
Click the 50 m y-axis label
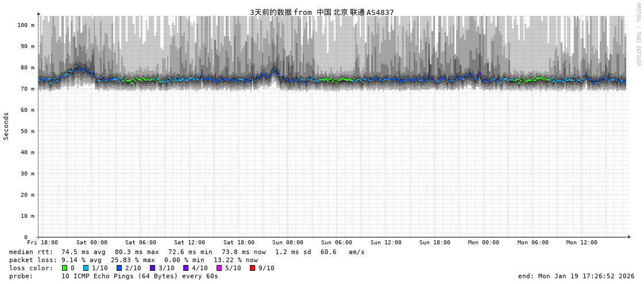28,131
